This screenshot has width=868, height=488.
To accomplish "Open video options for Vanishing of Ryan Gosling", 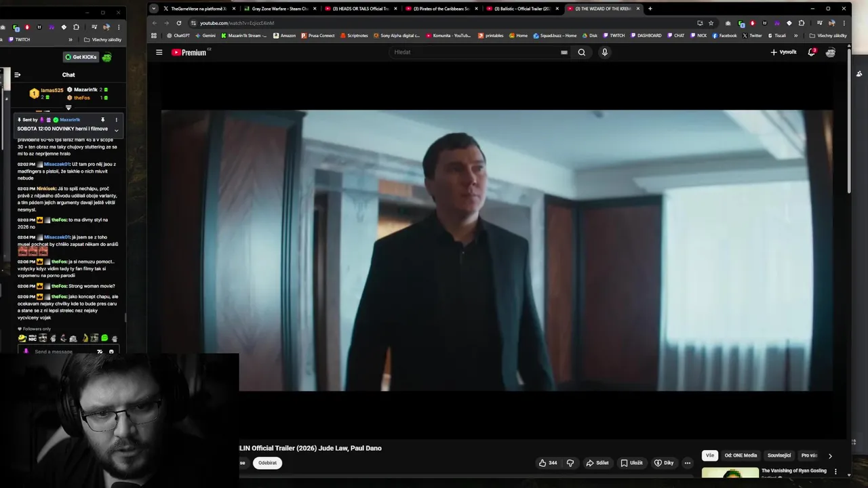I will pos(835,472).
